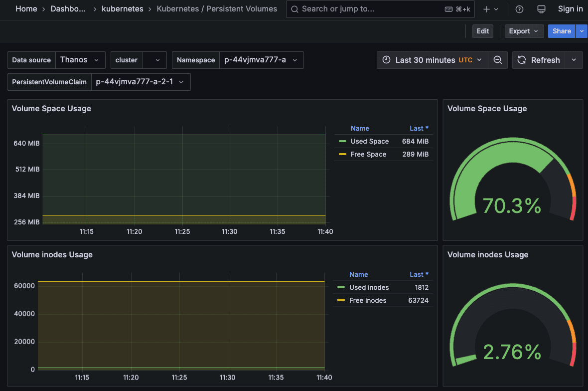Click the Share button
The width and height of the screenshot is (588, 391).
tap(562, 31)
